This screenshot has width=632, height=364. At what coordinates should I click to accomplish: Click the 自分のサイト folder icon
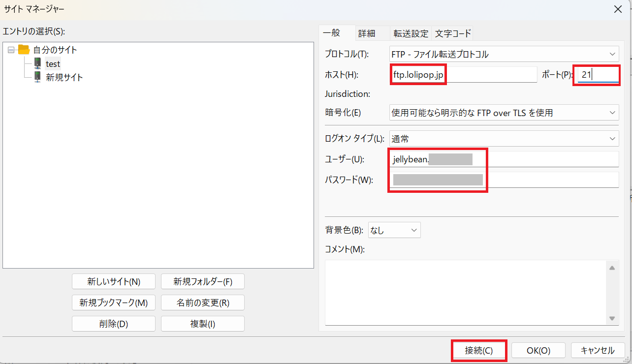[24, 50]
